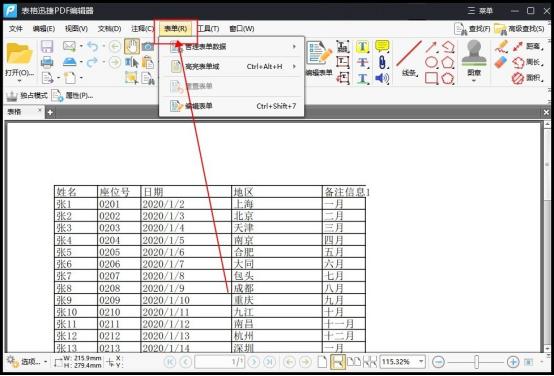
Task: Close the 表格 document tab
Action: coord(40,110)
